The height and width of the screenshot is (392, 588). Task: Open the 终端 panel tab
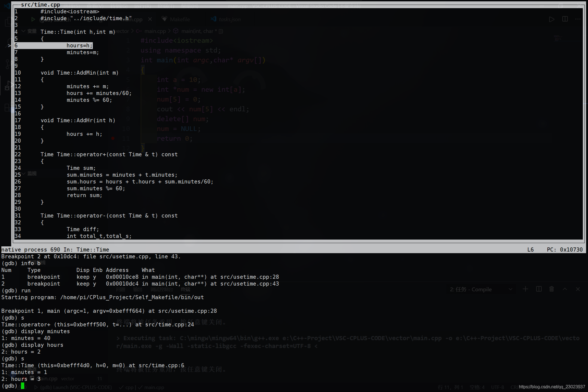[186, 289]
